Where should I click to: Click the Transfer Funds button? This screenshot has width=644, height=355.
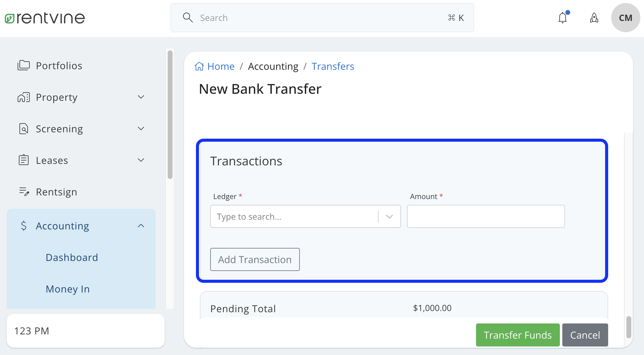(x=518, y=335)
